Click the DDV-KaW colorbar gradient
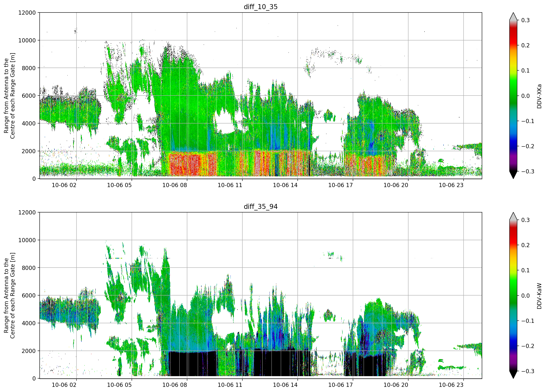546x392 pixels. click(513, 295)
